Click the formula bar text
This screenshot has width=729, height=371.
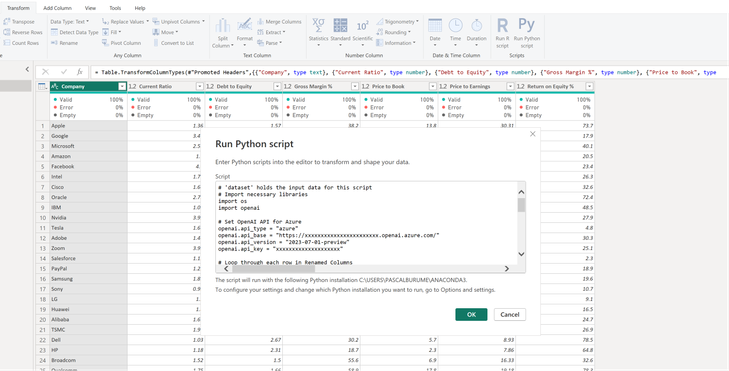pyautogui.click(x=404, y=72)
